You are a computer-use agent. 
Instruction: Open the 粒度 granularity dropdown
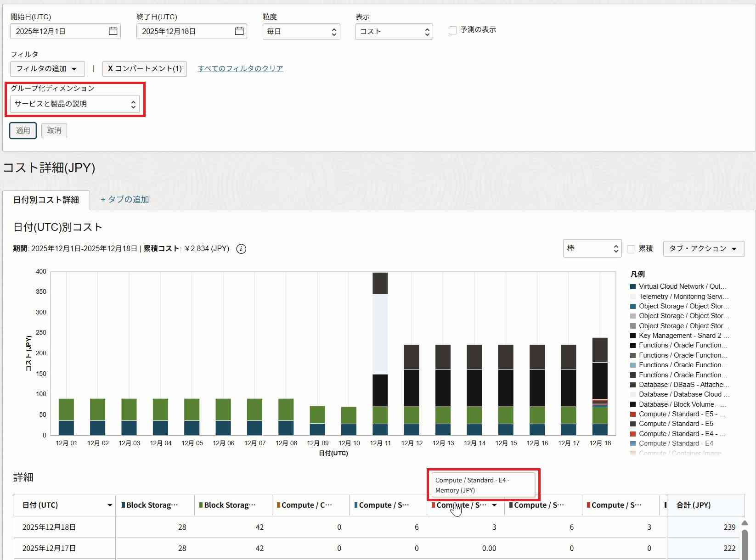pos(301,31)
